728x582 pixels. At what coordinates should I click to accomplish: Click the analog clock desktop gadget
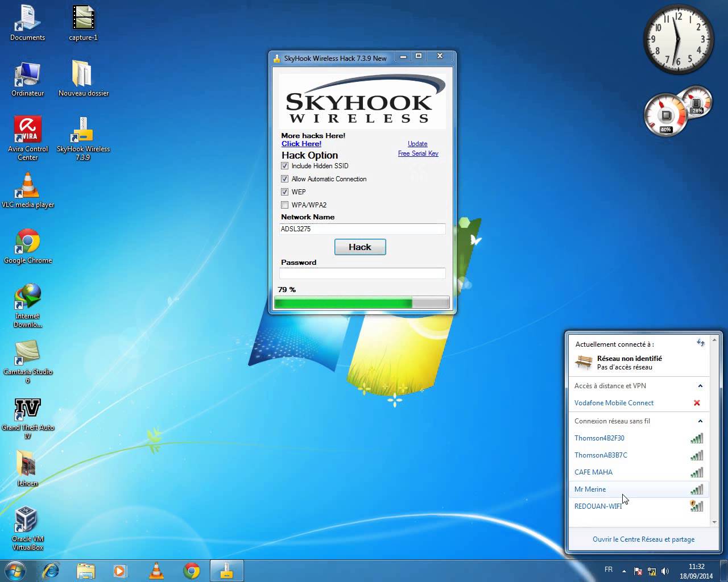click(678, 39)
